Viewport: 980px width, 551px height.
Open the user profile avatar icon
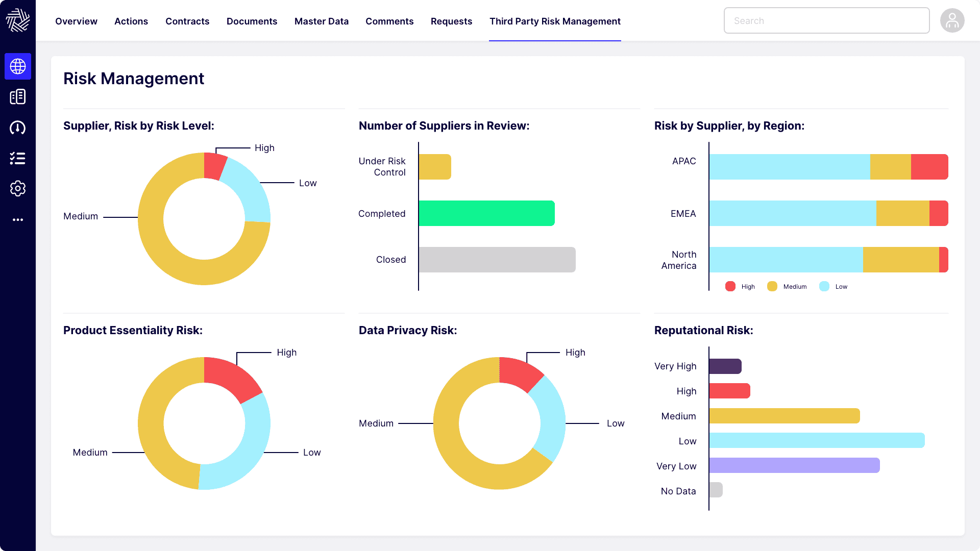tap(952, 20)
